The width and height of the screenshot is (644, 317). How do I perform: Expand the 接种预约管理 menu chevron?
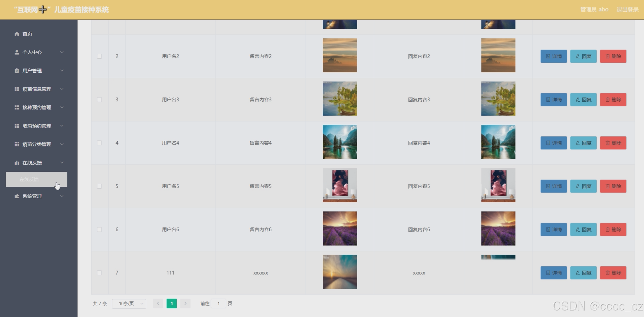pos(62,107)
